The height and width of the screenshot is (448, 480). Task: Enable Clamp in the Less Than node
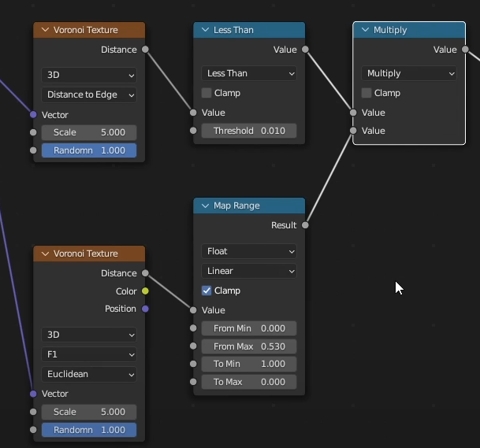[207, 93]
